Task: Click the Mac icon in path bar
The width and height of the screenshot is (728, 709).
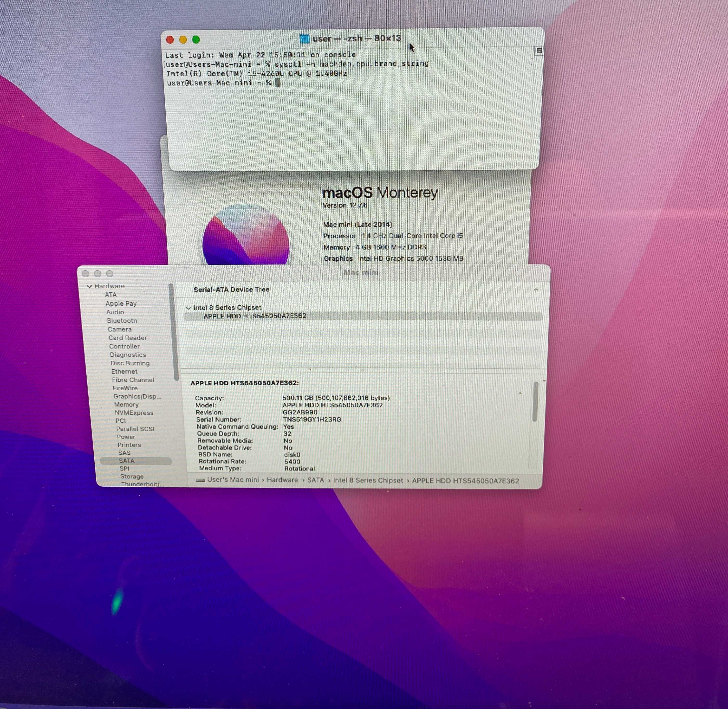Action: pyautogui.click(x=200, y=480)
